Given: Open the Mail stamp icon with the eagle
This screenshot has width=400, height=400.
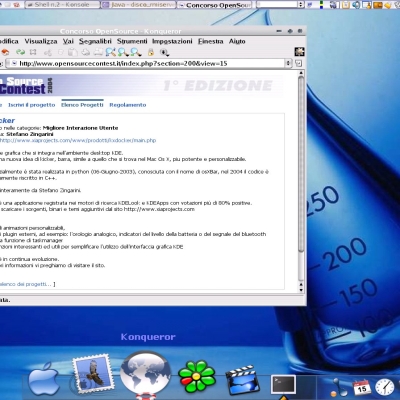Looking at the screenshot, I should coord(93,373).
